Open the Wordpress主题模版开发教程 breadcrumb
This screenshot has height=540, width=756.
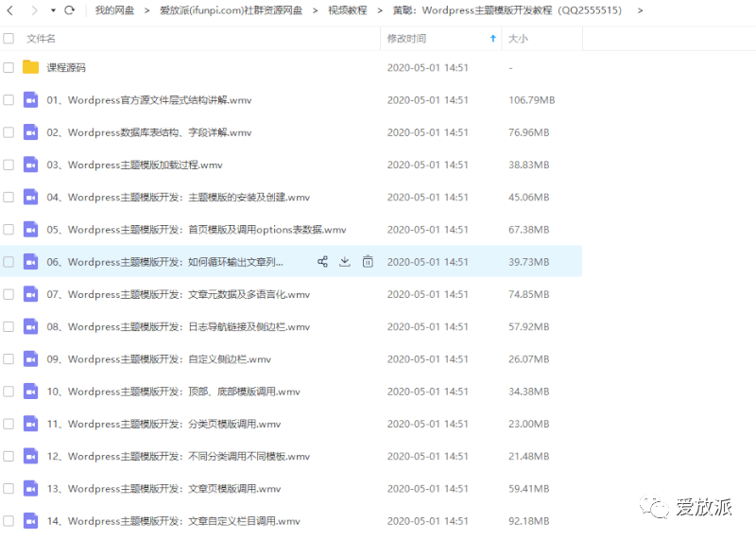[x=507, y=10]
